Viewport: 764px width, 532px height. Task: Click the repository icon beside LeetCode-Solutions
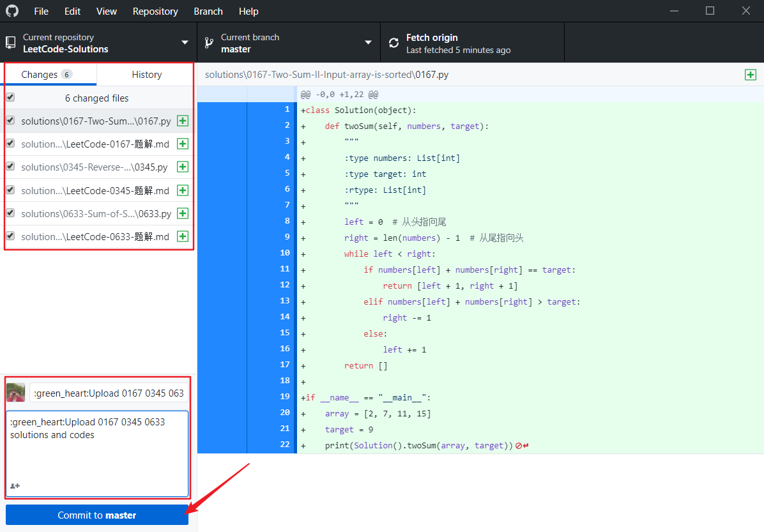(x=10, y=43)
